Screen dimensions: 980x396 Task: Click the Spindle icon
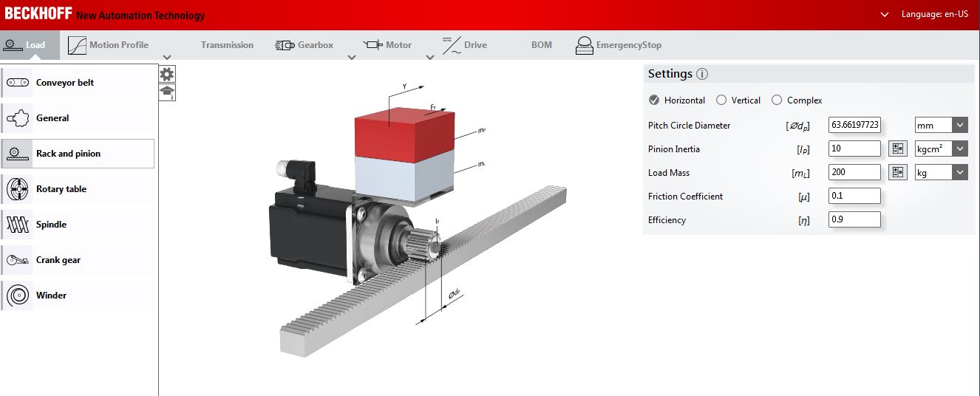tap(18, 225)
